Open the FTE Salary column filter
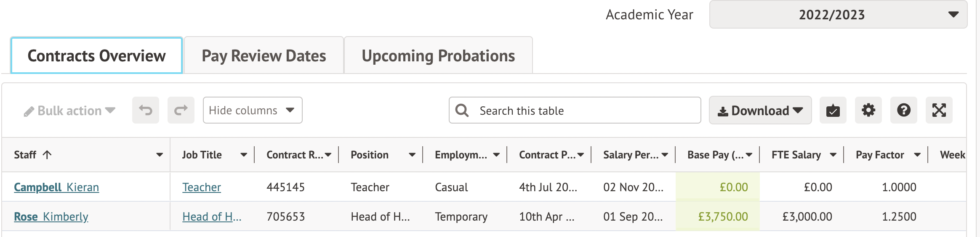This screenshot has height=237, width=980. click(x=833, y=155)
